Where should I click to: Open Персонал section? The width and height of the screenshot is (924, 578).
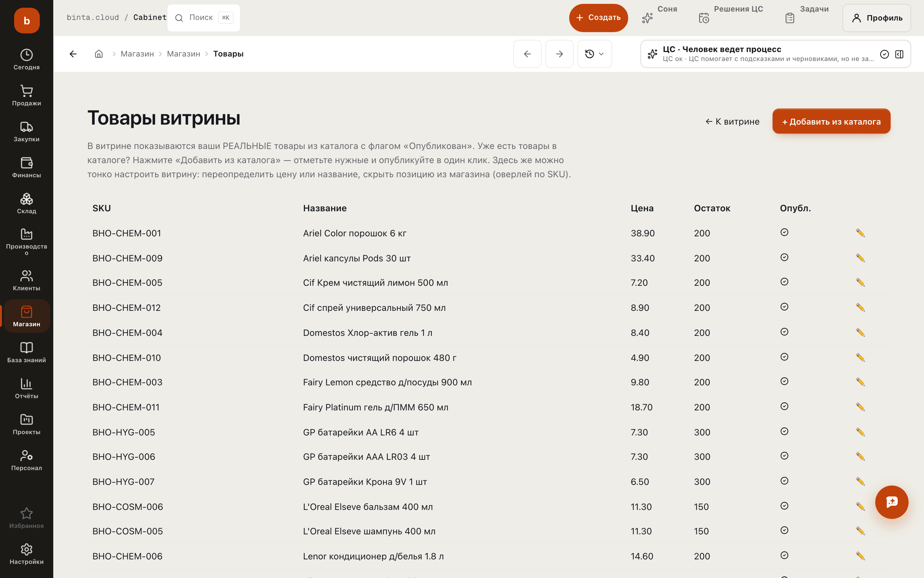(26, 460)
